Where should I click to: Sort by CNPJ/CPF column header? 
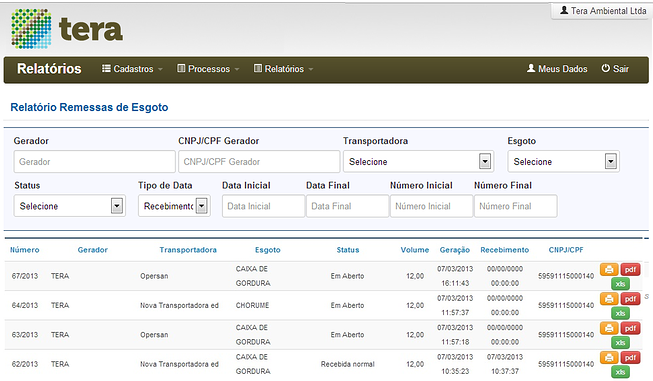[566, 250]
